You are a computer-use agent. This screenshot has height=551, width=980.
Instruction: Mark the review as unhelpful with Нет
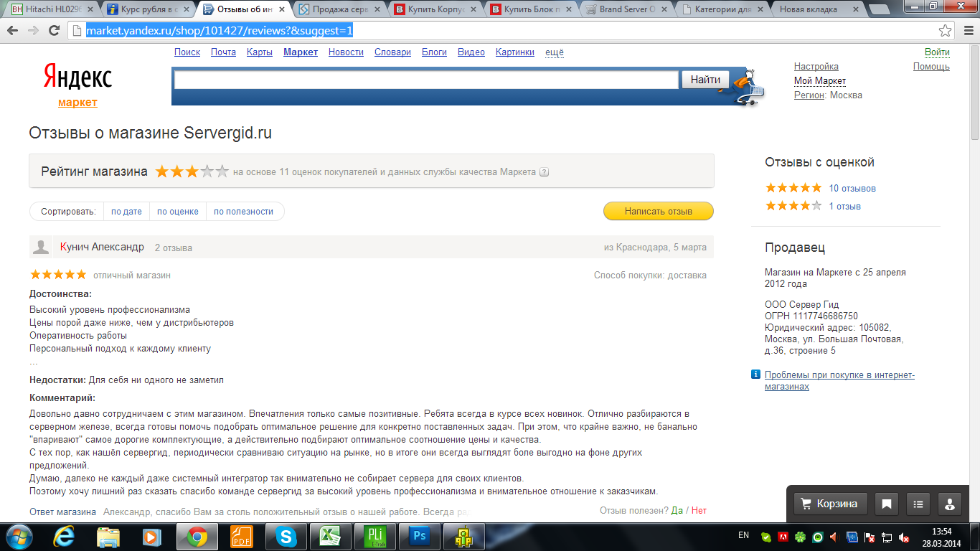[699, 511]
